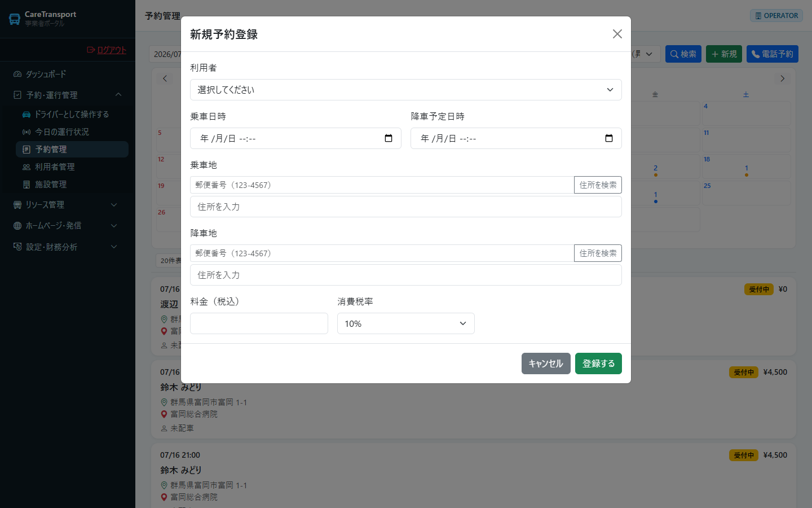
Task: Focus the 乗車地 address input
Action: point(406,207)
